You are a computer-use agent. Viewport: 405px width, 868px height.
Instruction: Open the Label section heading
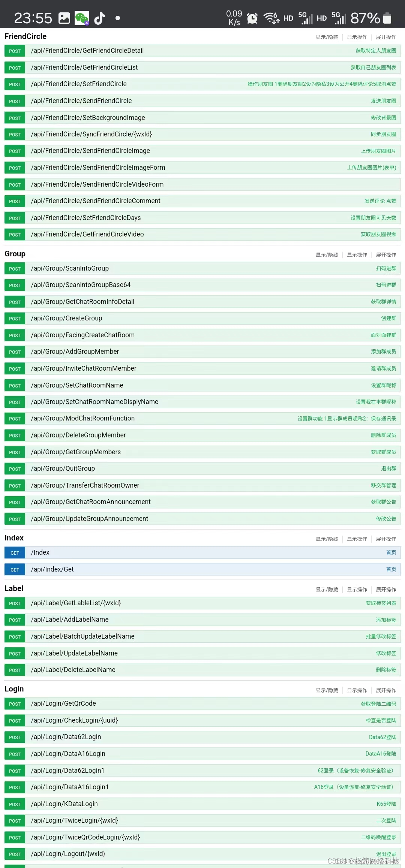pos(14,588)
